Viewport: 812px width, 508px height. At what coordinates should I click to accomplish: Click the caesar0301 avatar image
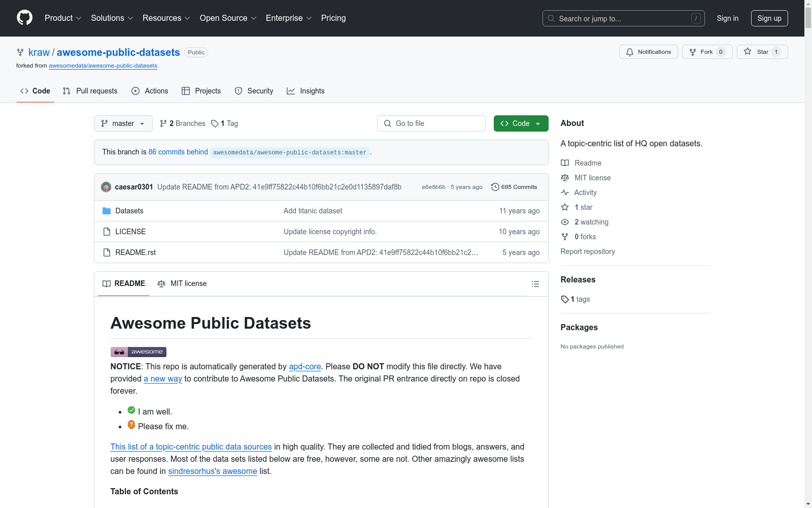pyautogui.click(x=106, y=187)
